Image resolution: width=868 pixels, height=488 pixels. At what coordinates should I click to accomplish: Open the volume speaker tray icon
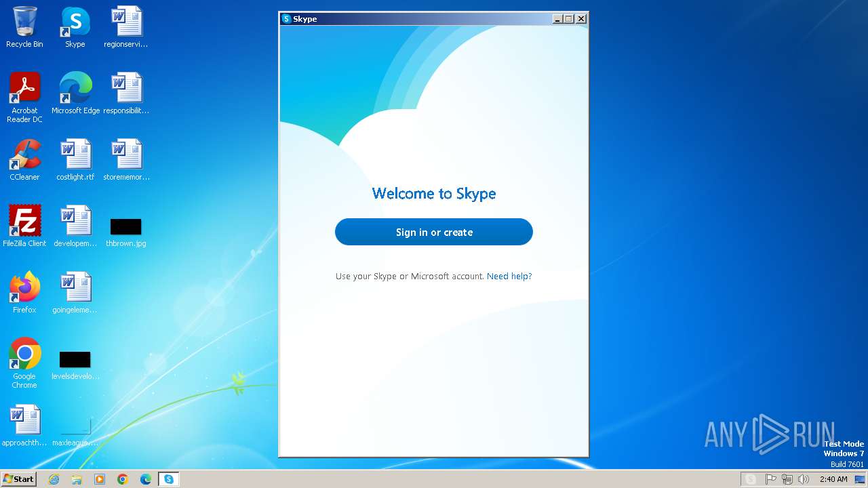pyautogui.click(x=804, y=479)
